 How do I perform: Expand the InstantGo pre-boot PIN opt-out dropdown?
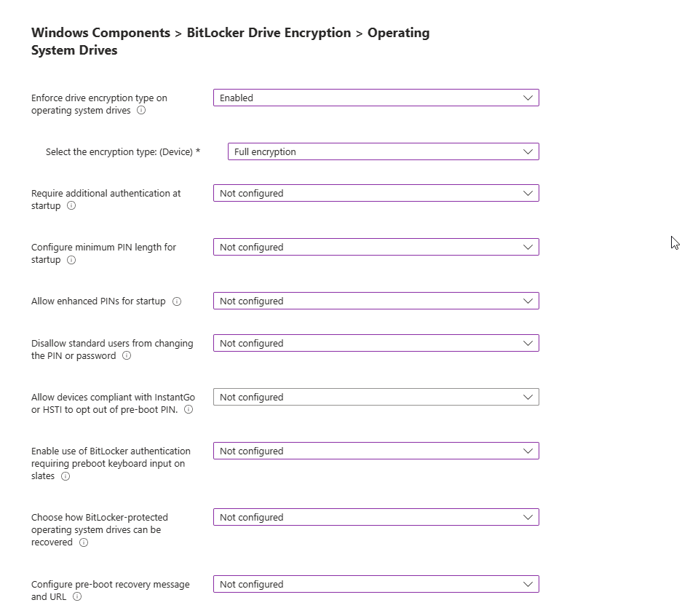[376, 397]
